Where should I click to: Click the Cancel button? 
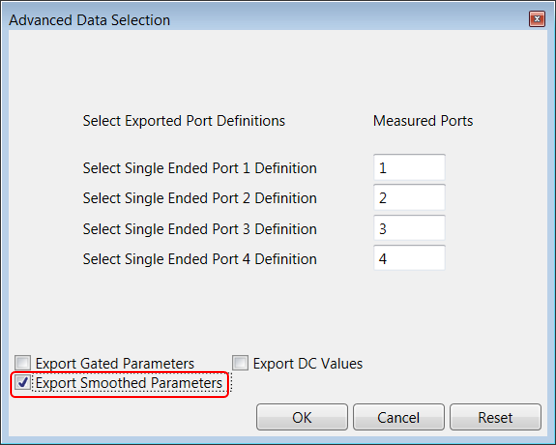399,417
